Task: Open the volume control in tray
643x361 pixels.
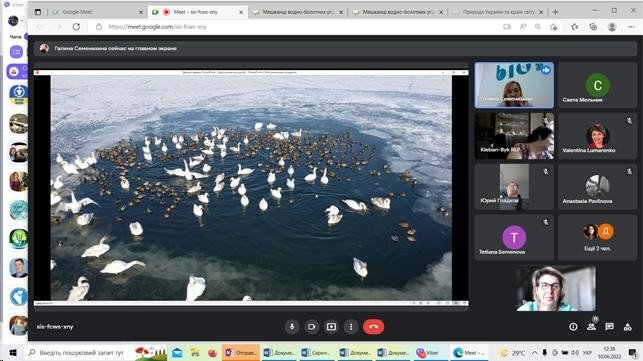Action: 575,352
